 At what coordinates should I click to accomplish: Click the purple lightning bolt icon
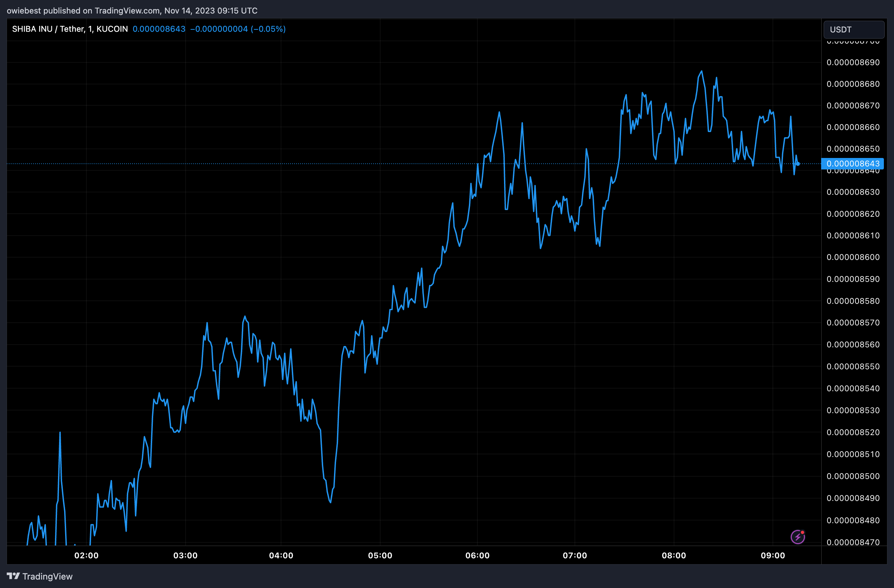point(797,537)
